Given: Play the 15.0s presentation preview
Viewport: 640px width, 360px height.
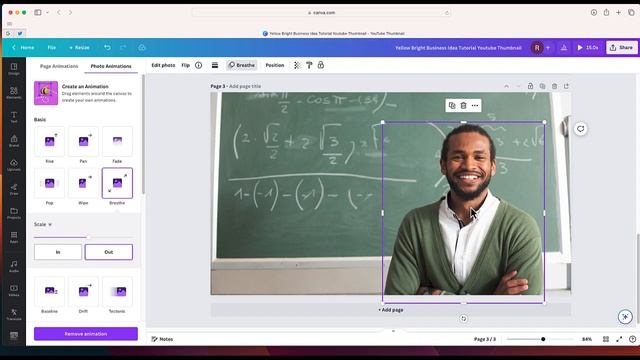Looking at the screenshot, I should (588, 48).
